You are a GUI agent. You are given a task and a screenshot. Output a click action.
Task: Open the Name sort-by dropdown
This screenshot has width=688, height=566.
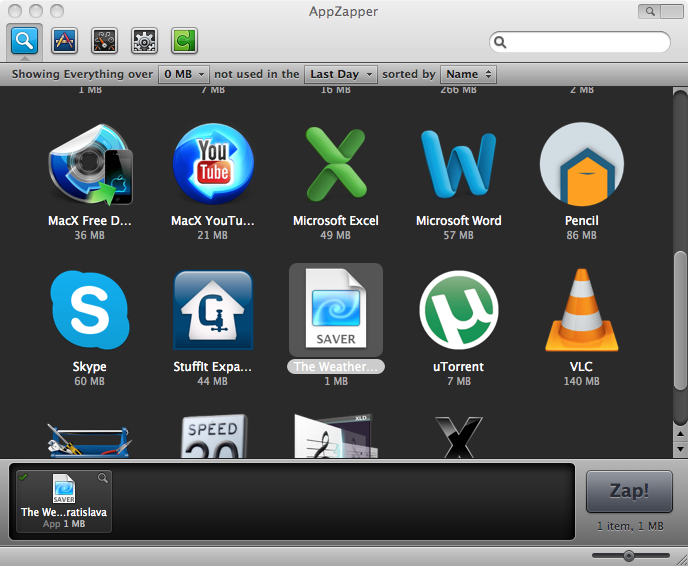[x=468, y=74]
